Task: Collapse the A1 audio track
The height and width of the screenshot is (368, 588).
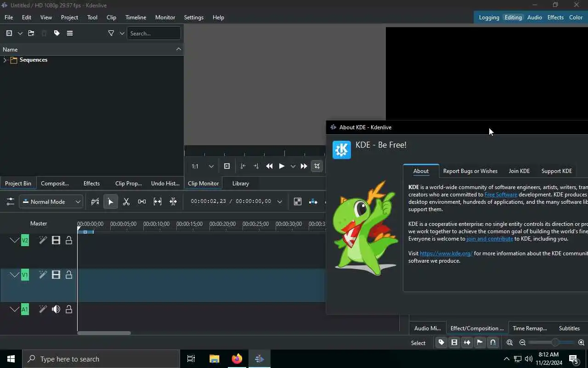Action: click(x=15, y=309)
